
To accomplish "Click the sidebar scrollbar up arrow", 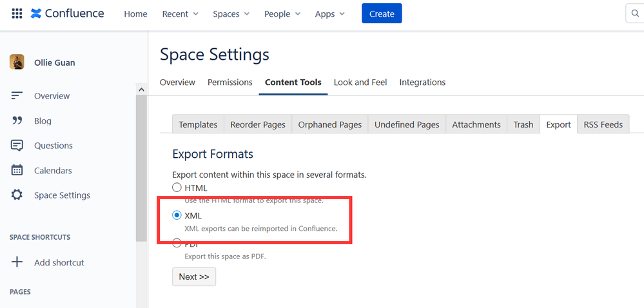I will pos(141,90).
